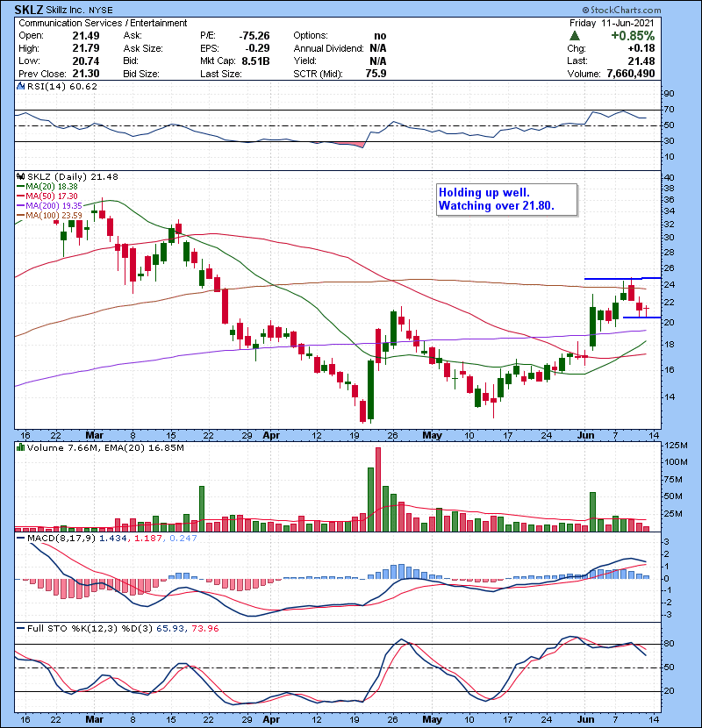This screenshot has width=702, height=728.
Task: Click the MACD legend line marker
Action: [20, 539]
